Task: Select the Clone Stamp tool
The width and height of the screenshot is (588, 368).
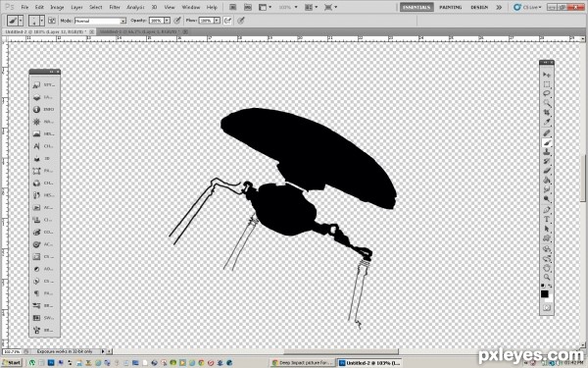Action: pos(547,152)
